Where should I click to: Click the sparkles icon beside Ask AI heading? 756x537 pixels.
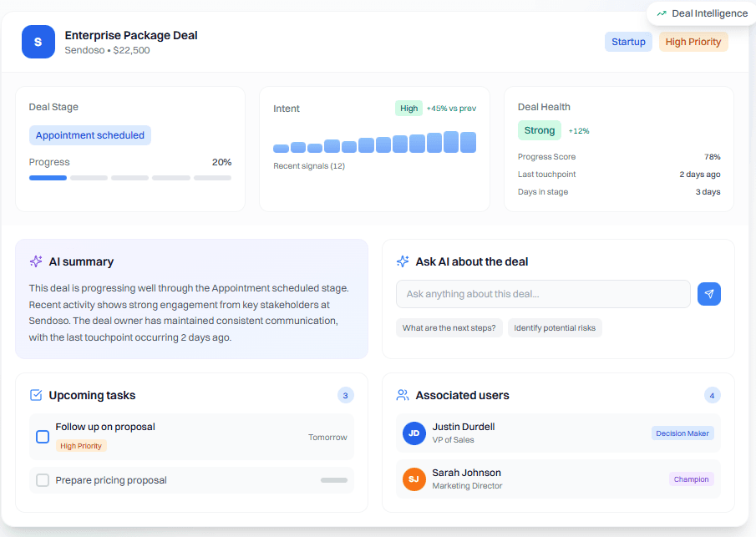pos(403,261)
